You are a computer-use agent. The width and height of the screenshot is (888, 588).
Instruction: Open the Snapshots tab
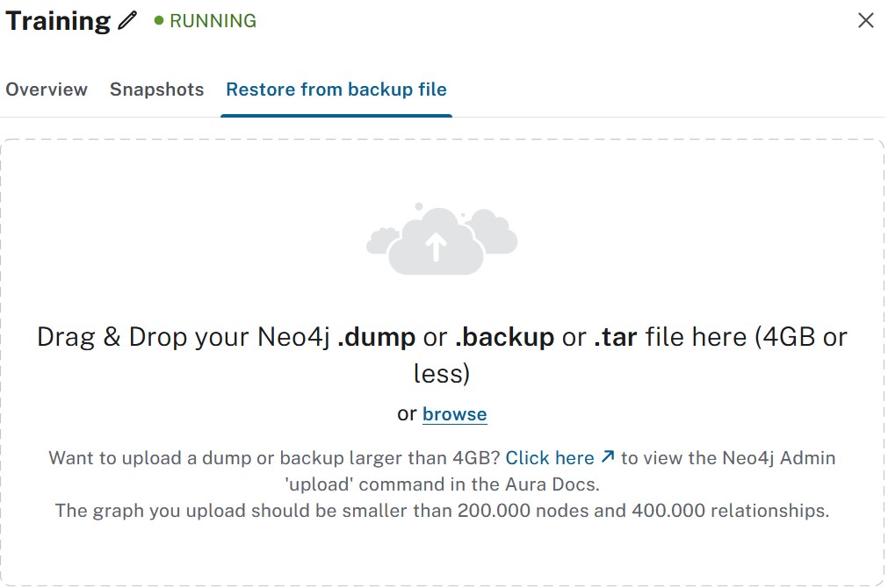156,89
